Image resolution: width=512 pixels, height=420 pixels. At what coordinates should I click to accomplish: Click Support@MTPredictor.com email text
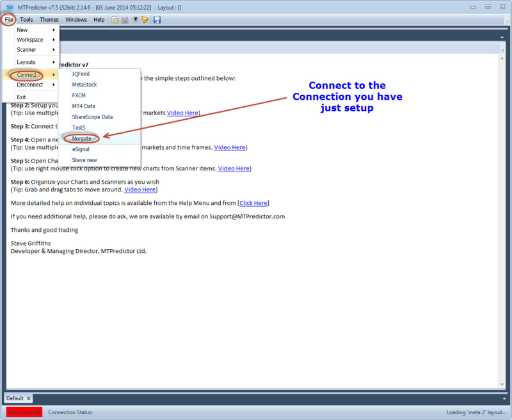pos(247,216)
